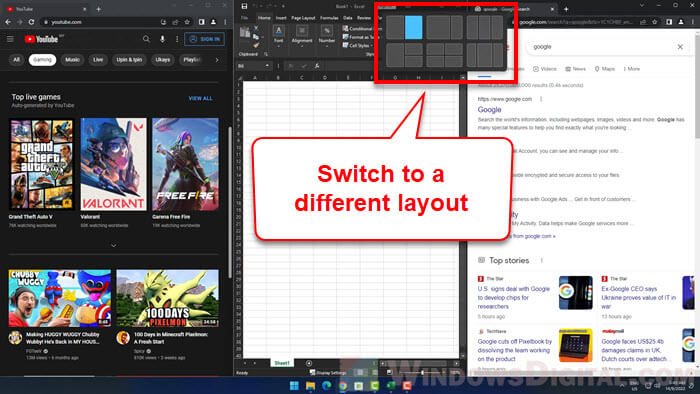Select the Upin & Ipin filter chip
700x394 pixels.
(x=129, y=60)
